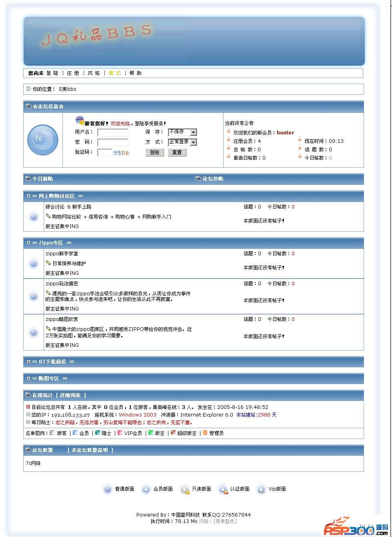The width and height of the screenshot is (392, 537).
Task: Open the 7c网络 alliance link
Action: (33, 463)
